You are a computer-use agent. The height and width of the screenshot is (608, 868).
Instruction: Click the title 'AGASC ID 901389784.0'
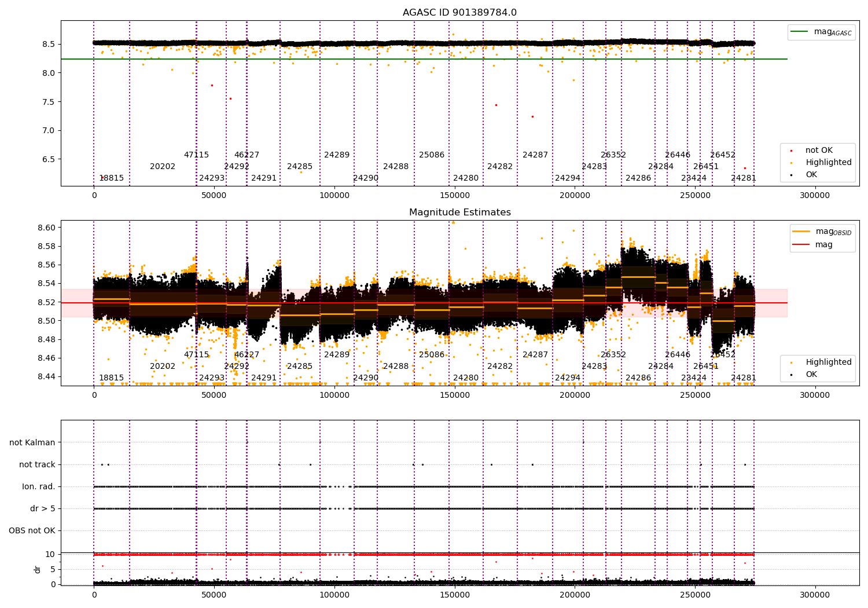[x=459, y=12]
